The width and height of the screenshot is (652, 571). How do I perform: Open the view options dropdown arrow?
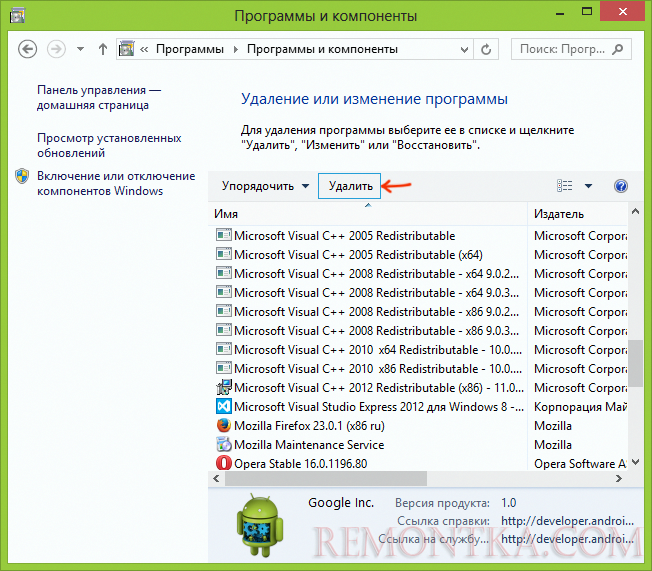click(x=588, y=185)
